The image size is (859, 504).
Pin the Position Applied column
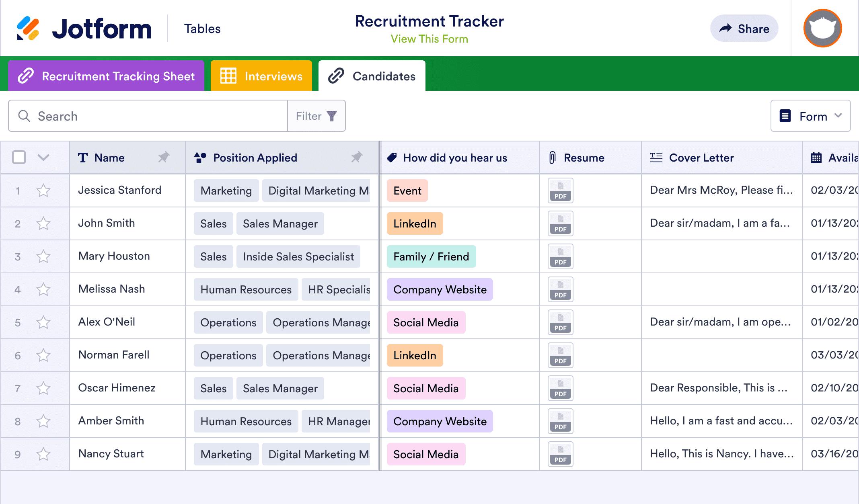click(x=357, y=158)
